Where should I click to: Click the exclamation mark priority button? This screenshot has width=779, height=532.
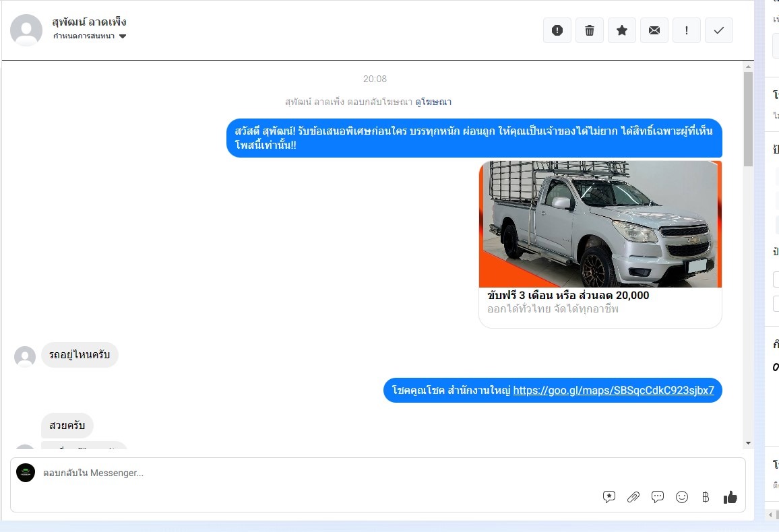coord(686,30)
